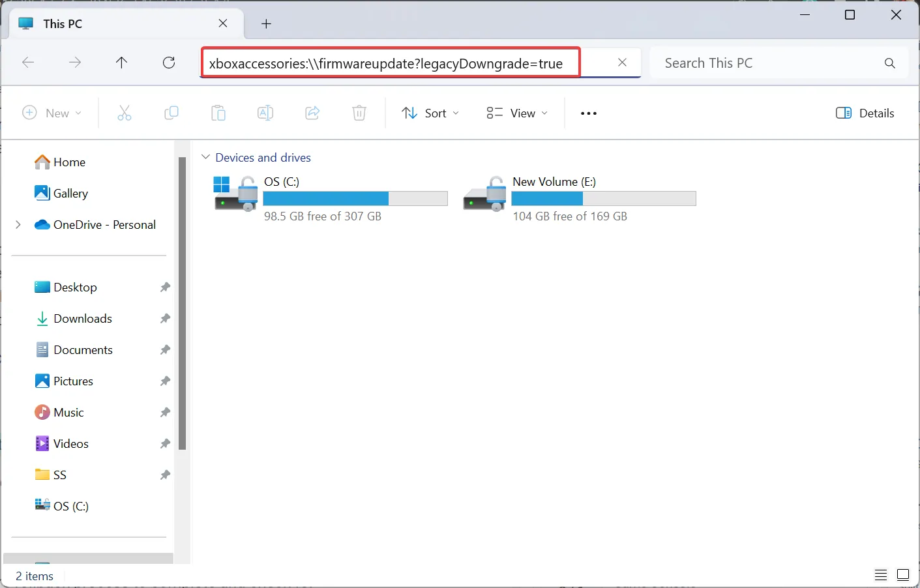The width and height of the screenshot is (920, 588).
Task: Click the Paste clipboard icon
Action: (x=218, y=113)
